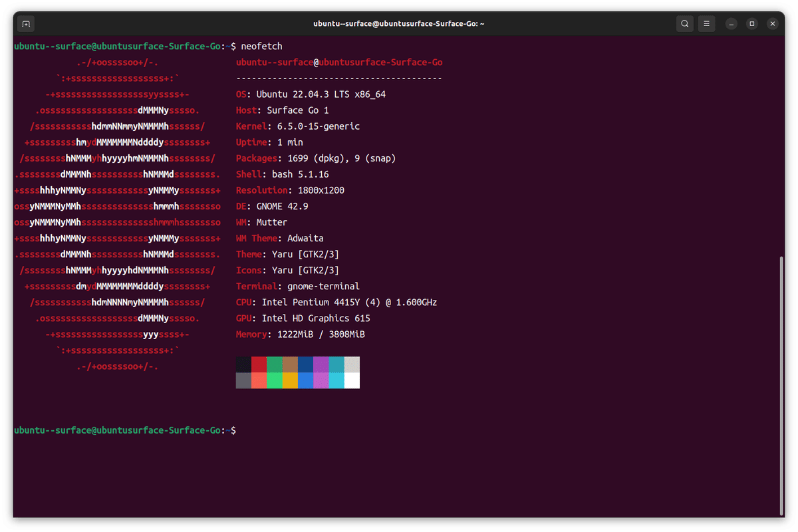
Task: Click the 'WM Theme: Adwaita' line
Action: tap(279, 238)
